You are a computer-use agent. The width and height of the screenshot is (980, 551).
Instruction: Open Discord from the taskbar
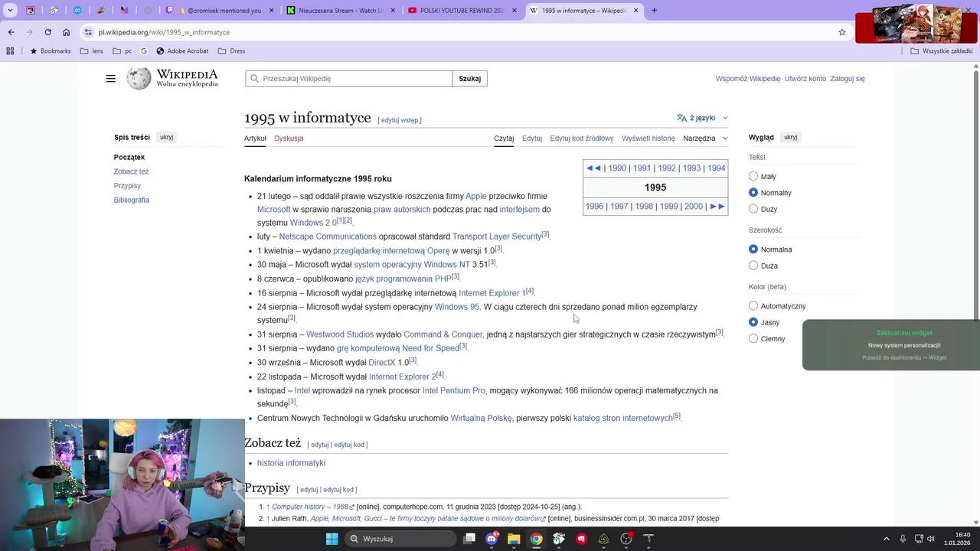click(x=492, y=539)
